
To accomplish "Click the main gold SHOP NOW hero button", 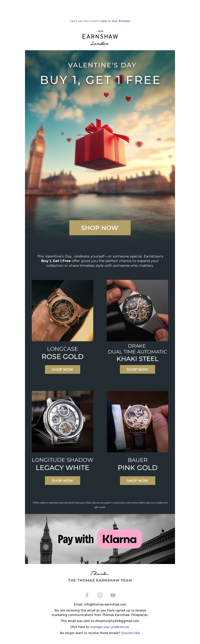I will coord(100,228).
